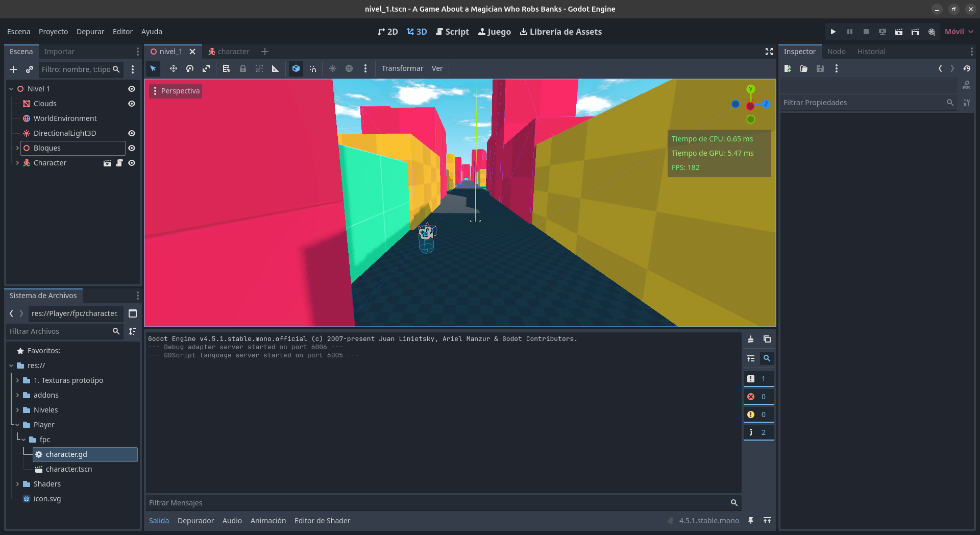Image resolution: width=980 pixels, height=535 pixels.
Task: Select the Scale mode tool
Action: pyautogui.click(x=206, y=68)
